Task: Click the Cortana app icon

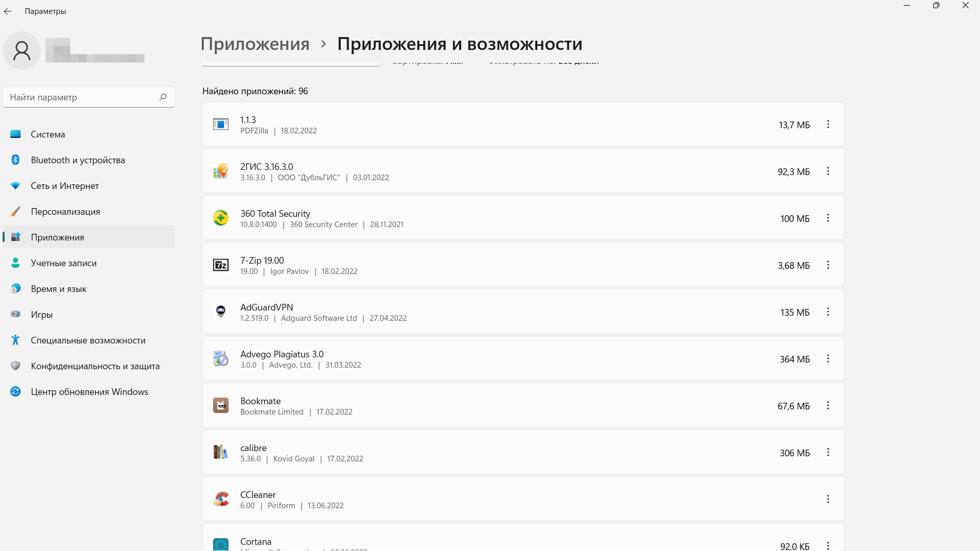Action: (x=221, y=544)
